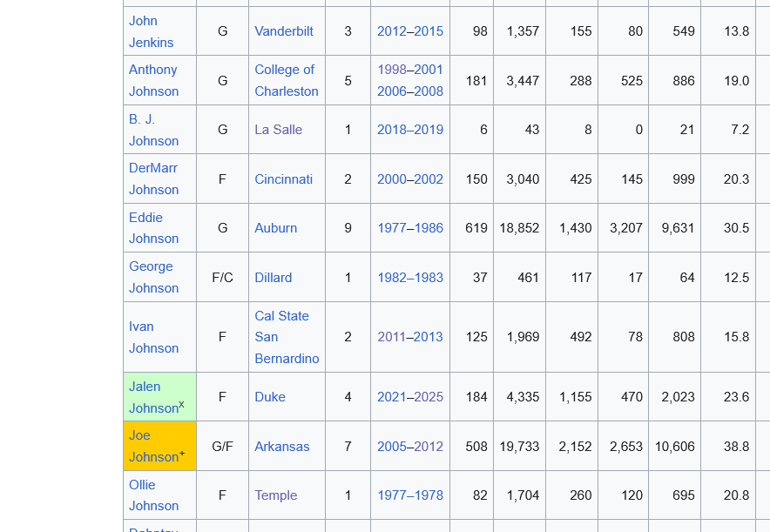Open George Johnson's profile link
This screenshot has width=770, height=532.
153,277
